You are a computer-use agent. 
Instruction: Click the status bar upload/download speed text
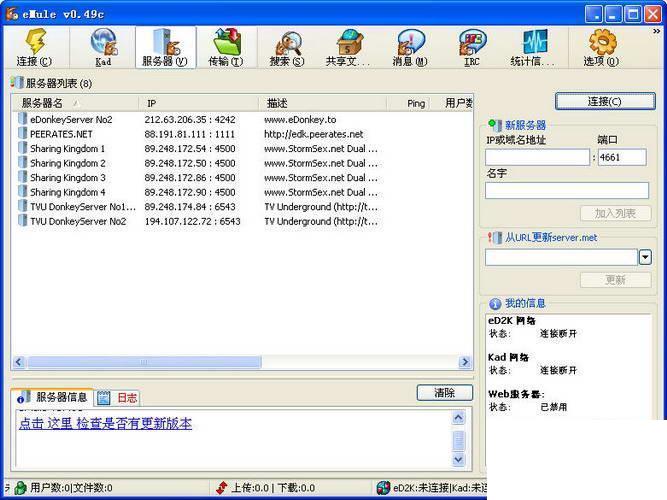[x=273, y=488]
